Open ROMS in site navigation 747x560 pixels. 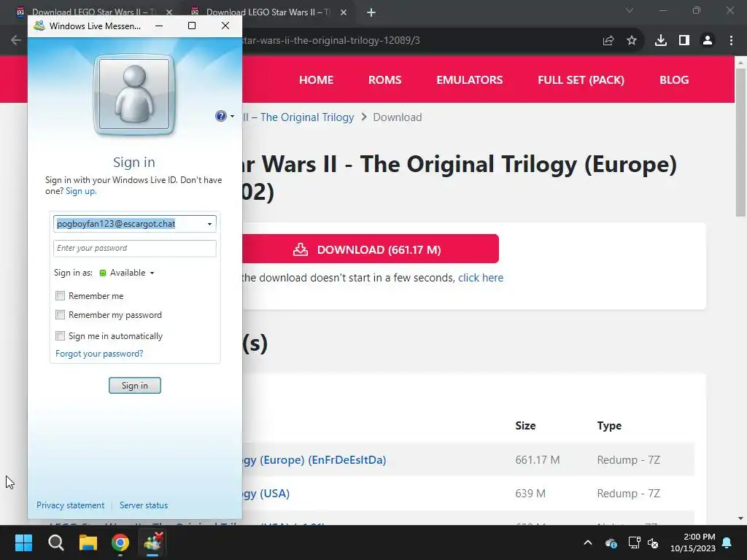click(384, 80)
